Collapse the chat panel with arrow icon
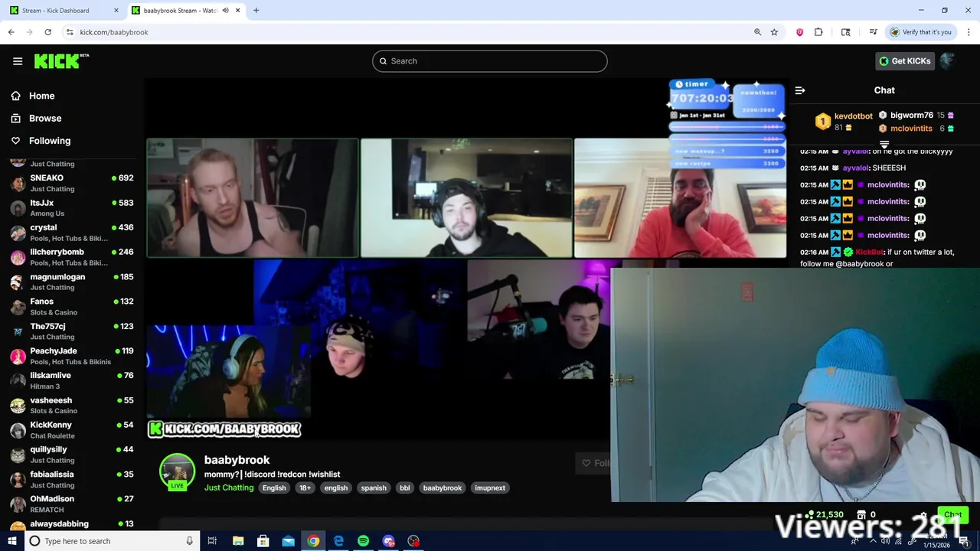Screen dimensions: 980x551 tap(800, 90)
